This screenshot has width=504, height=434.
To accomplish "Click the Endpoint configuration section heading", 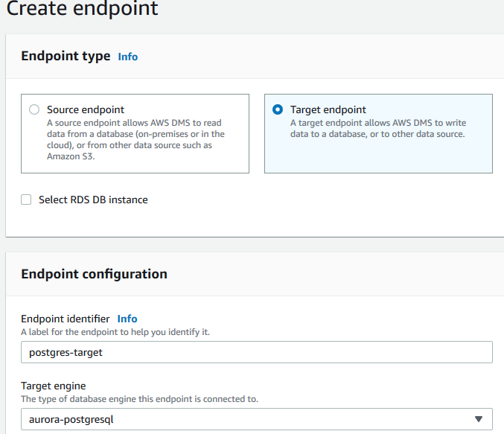I will (x=94, y=274).
